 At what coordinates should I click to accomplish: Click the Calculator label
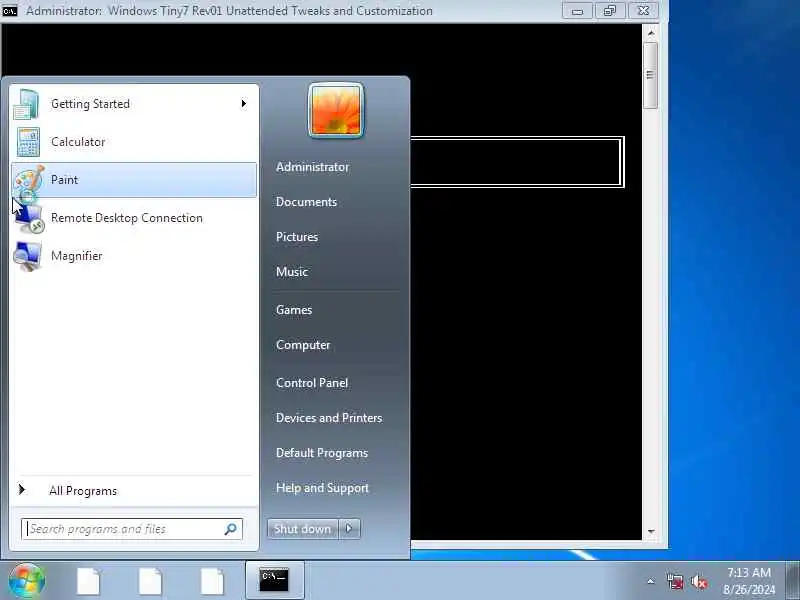coord(78,142)
